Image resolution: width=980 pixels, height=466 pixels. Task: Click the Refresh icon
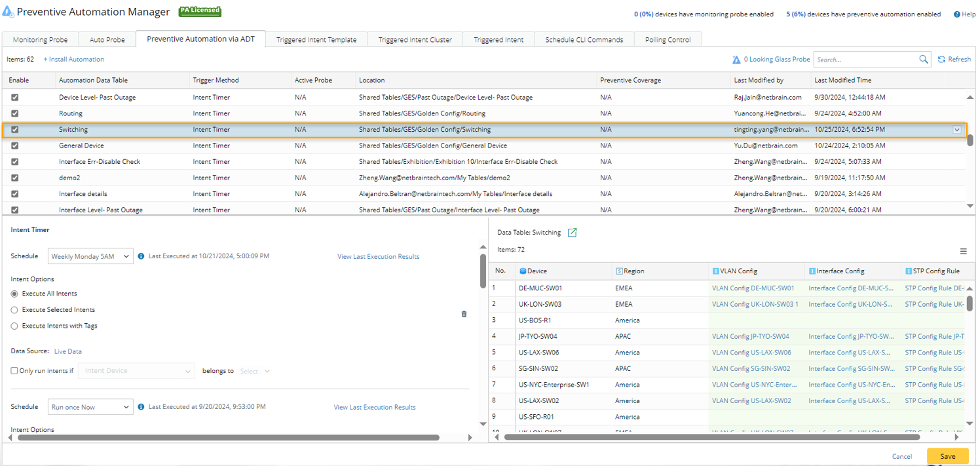941,60
